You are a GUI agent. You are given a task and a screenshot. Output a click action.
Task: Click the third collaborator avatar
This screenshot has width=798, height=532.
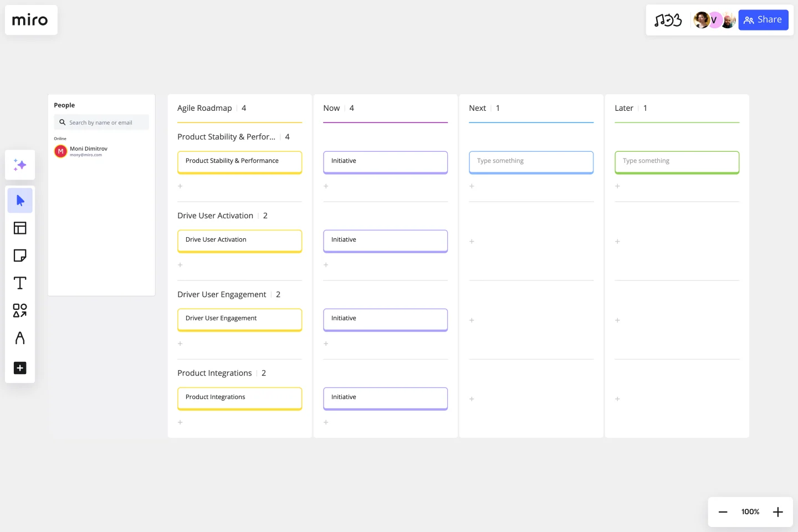pos(728,20)
